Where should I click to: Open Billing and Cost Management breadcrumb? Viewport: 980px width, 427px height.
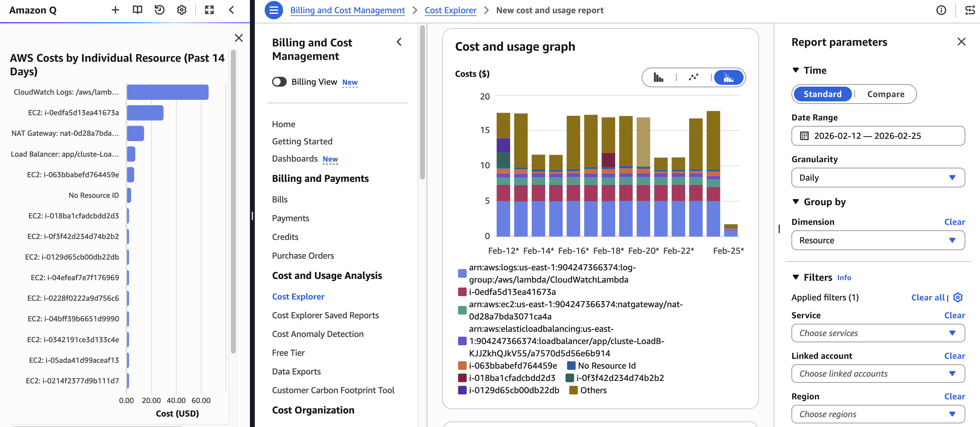pos(347,10)
